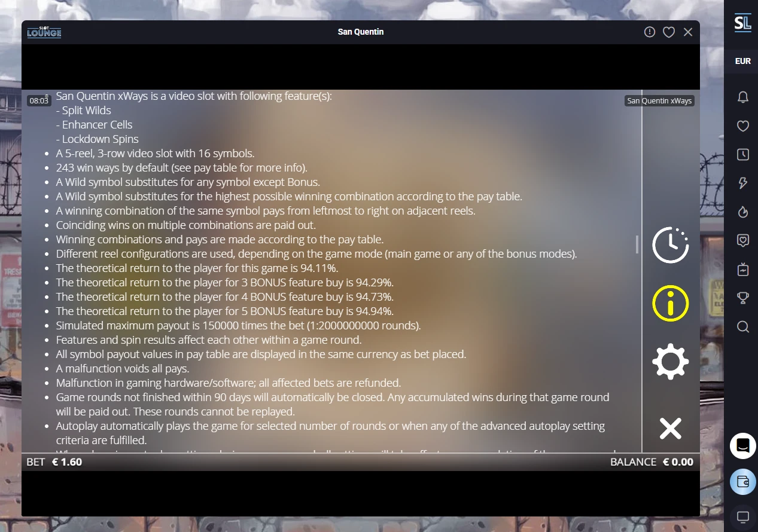The height and width of the screenshot is (532, 758).
Task: Click "Wild symbol substitutes for any symbol except Bonus"
Action: [188, 182]
